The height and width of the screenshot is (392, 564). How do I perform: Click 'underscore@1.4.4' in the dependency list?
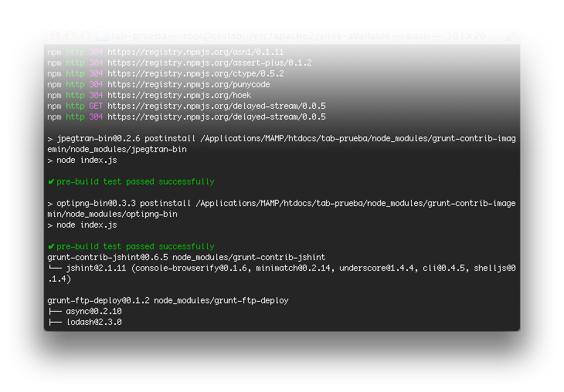tap(376, 268)
